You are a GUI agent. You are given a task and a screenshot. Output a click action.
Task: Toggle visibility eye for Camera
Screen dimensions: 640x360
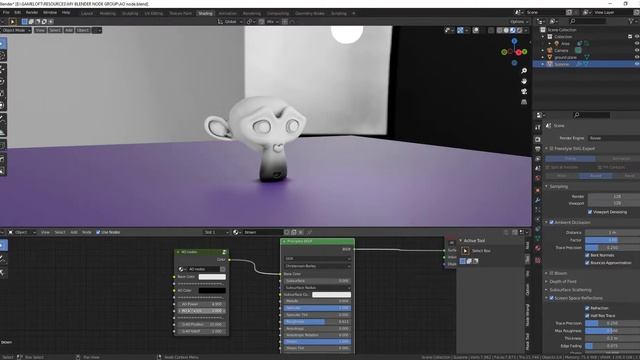(x=637, y=51)
